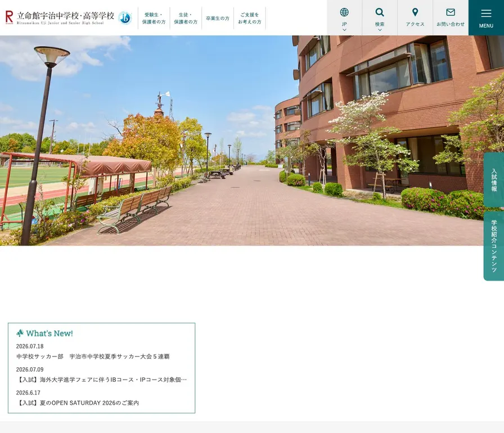Open the 夏のOPEN SATURDAY 2026 news article
Viewport: 504px width, 433px height.
pos(78,403)
